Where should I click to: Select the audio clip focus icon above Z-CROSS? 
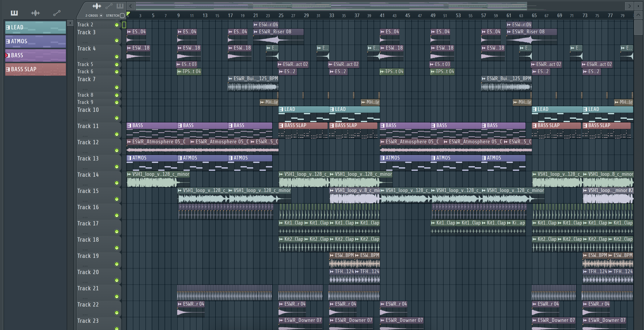pos(97,6)
